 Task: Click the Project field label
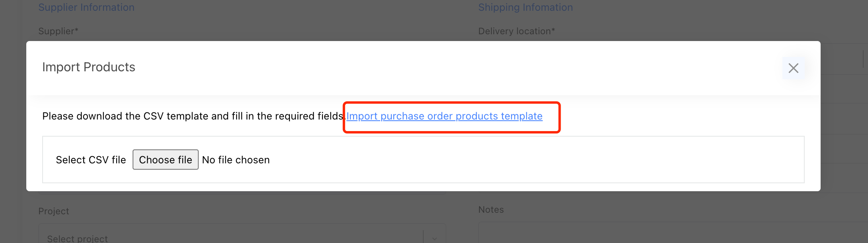click(54, 211)
